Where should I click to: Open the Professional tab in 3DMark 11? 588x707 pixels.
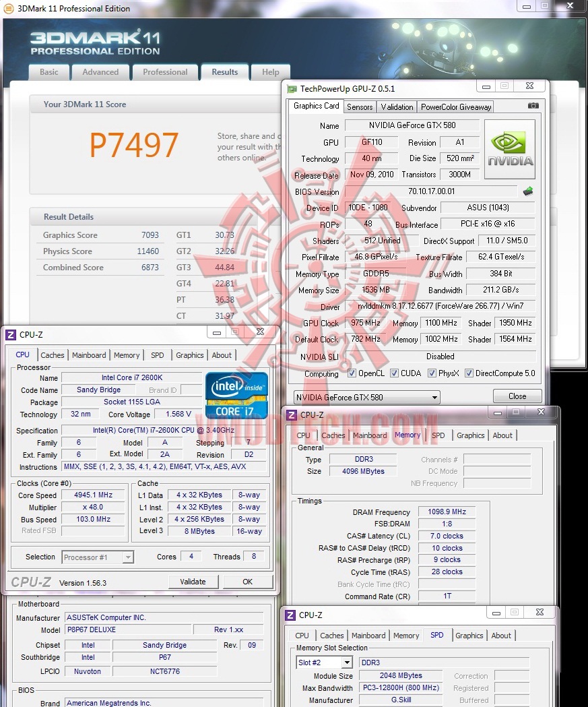coord(165,72)
